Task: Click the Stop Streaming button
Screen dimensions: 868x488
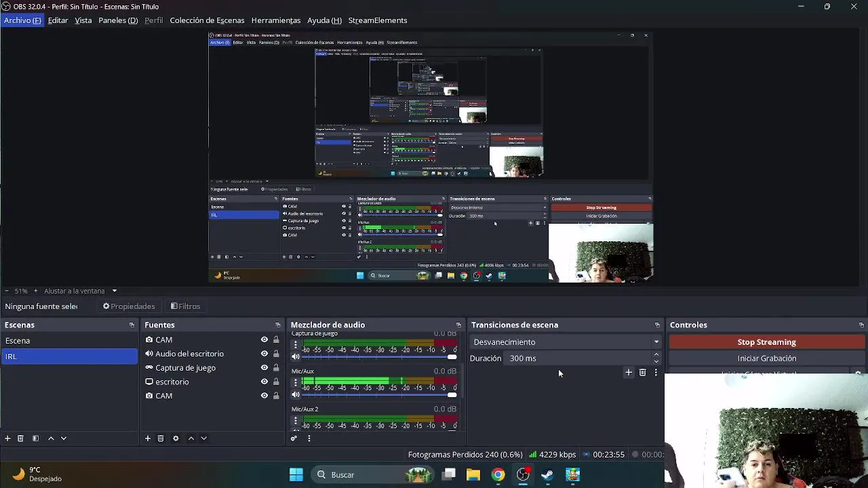Action: [766, 342]
